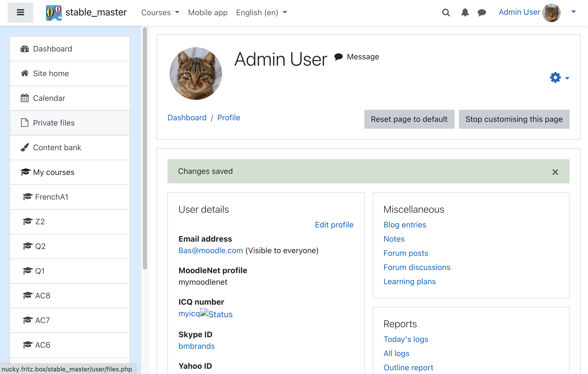Open the search magnifier icon
Viewport: 588px width, 374px height.
[446, 12]
